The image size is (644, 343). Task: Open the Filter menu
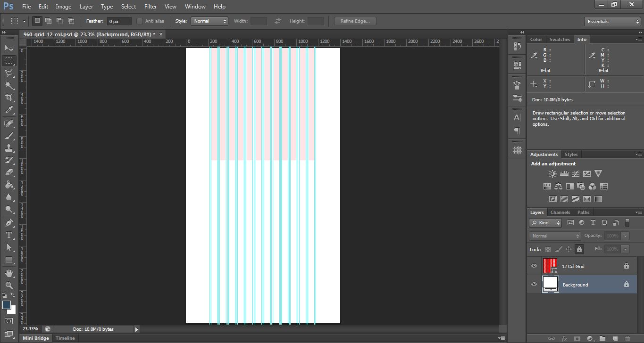pyautogui.click(x=150, y=6)
